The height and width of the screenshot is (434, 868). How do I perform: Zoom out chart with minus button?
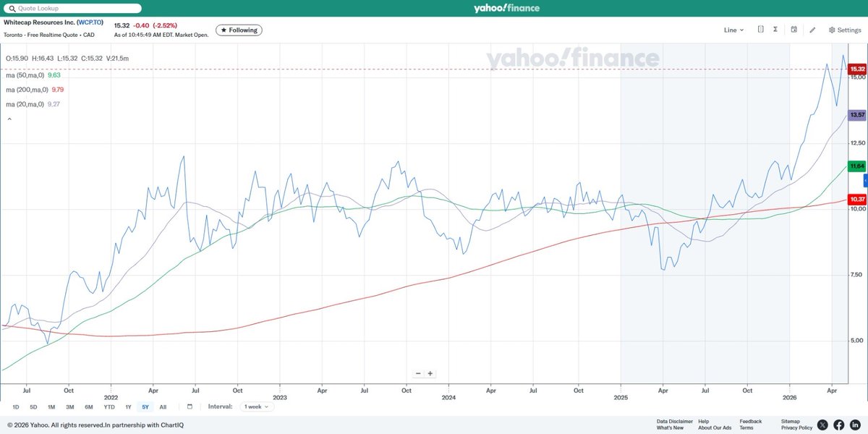point(418,373)
